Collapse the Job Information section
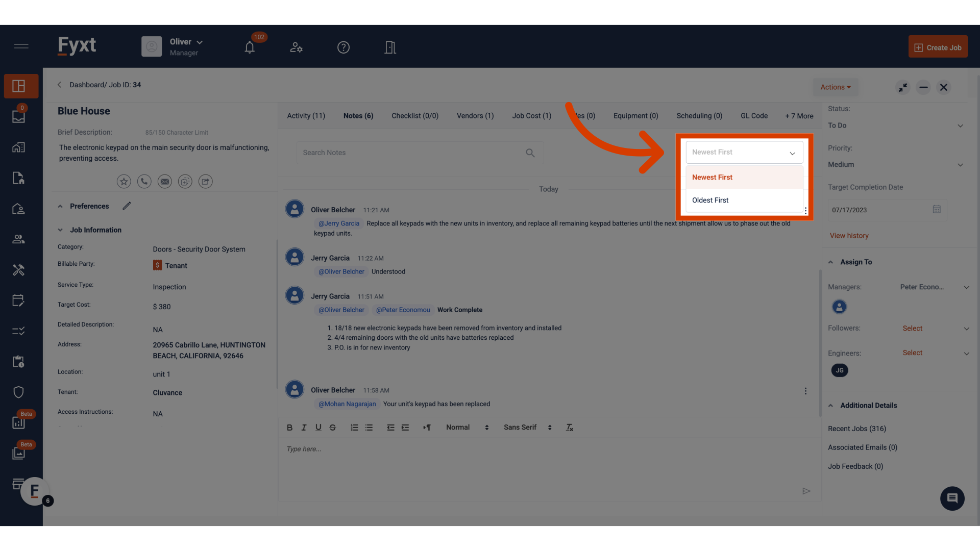Viewport: 980px width, 551px height. tap(60, 230)
